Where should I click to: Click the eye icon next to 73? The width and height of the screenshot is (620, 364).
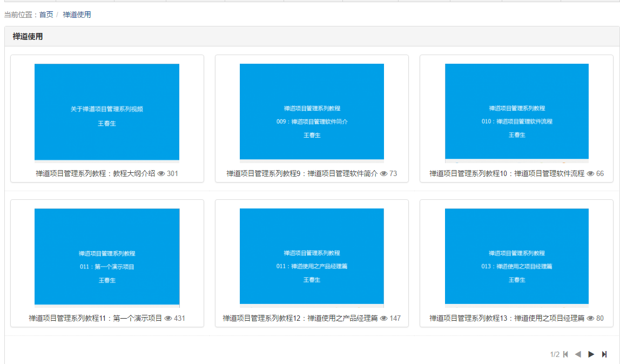coord(383,174)
